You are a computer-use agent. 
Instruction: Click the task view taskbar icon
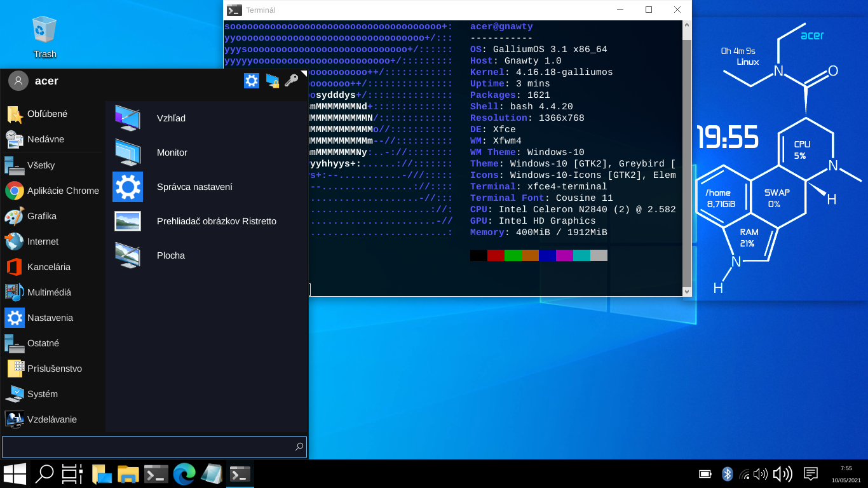pos(72,474)
